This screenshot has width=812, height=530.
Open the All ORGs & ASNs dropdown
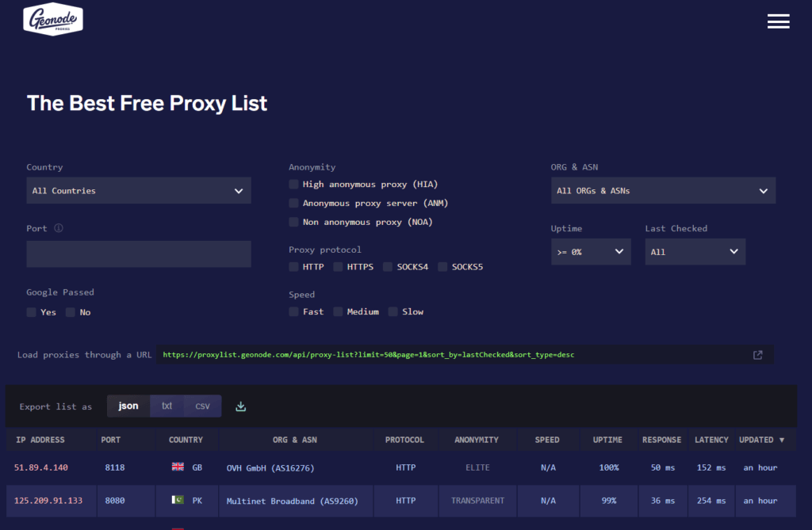click(x=663, y=191)
